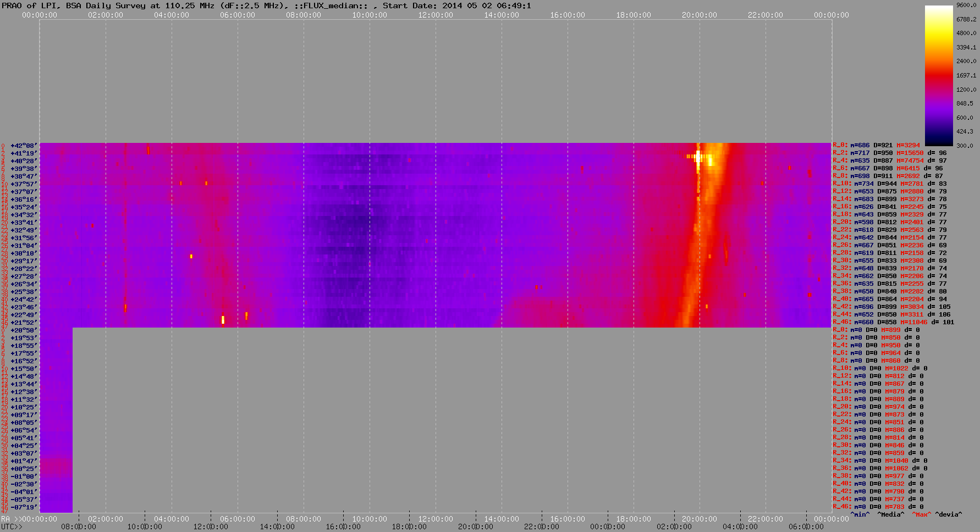980x532 pixels.
Task: Click the R_36 row with M=1062
Action: coord(880,468)
